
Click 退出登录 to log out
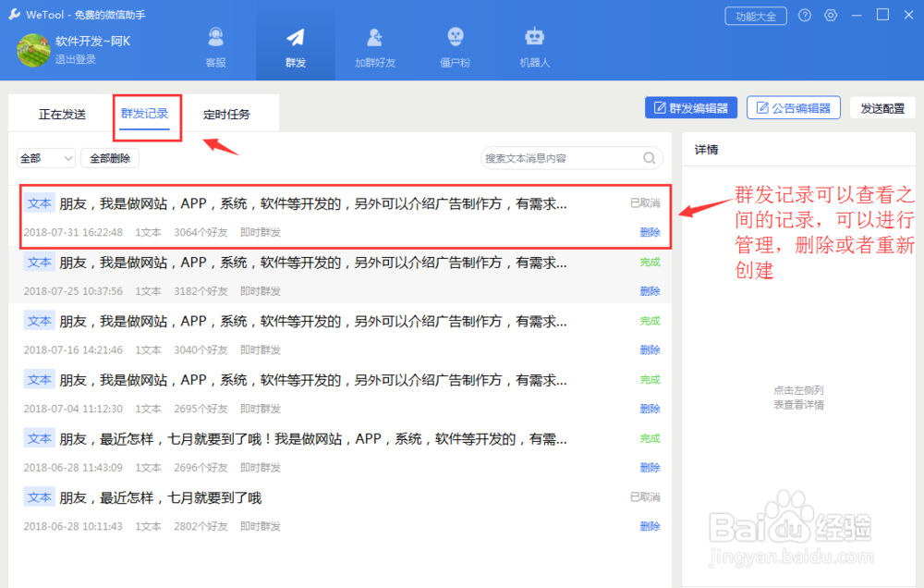click(x=76, y=59)
